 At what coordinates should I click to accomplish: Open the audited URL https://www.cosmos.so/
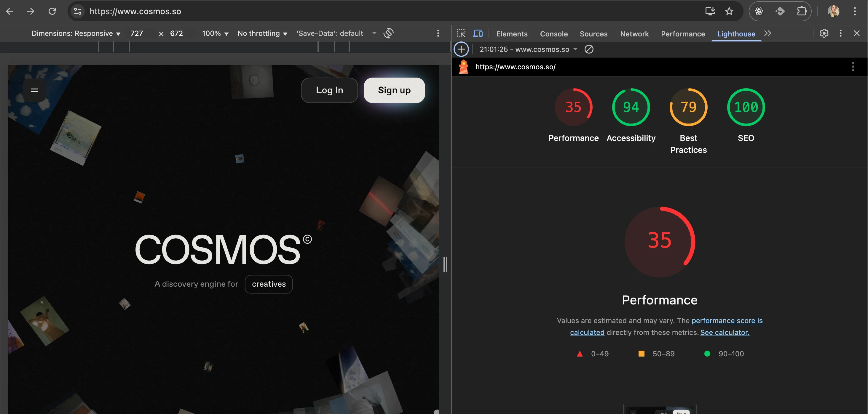click(516, 67)
